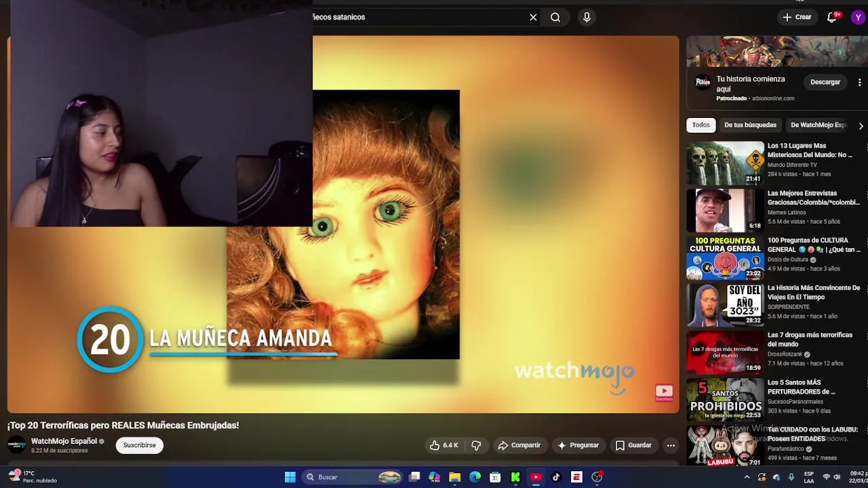Click the SORPRENDENTE channel name
The image size is (868, 488).
pyautogui.click(x=788, y=307)
